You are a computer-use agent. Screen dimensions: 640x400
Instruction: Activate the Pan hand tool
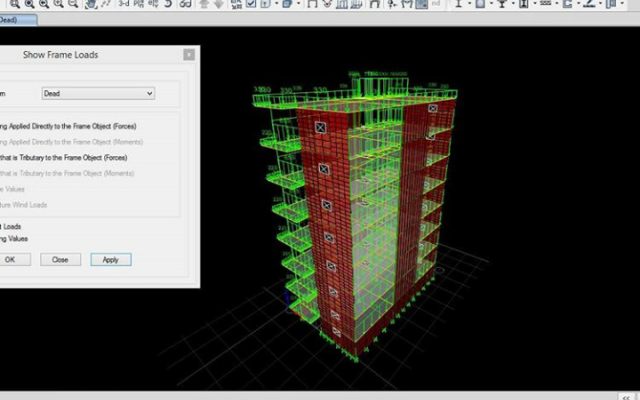click(91, 4)
